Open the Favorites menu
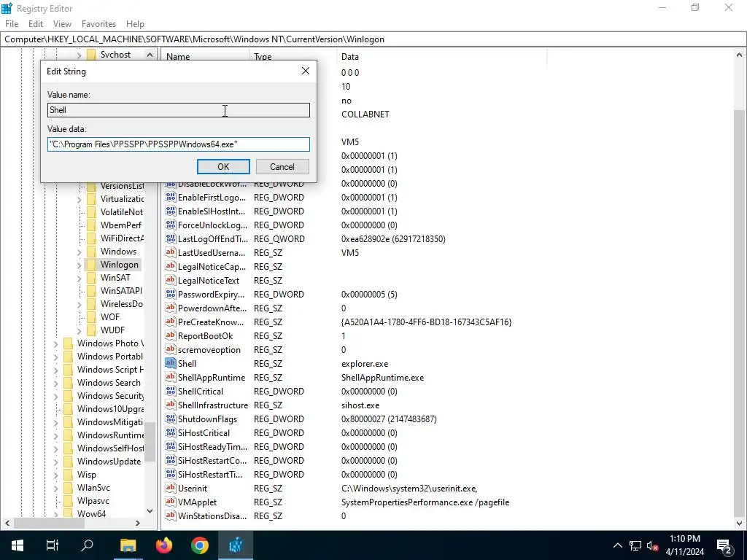Screen dimensions: 747x560 (98, 24)
